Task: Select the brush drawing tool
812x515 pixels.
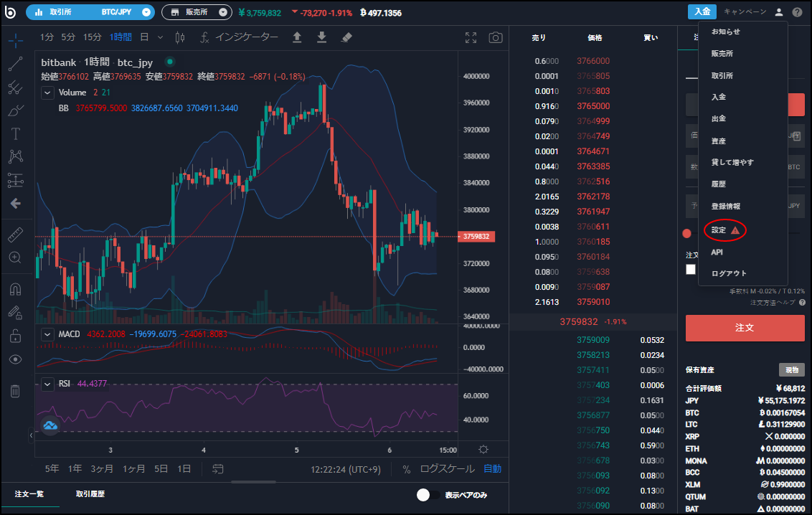Action: pyautogui.click(x=16, y=110)
